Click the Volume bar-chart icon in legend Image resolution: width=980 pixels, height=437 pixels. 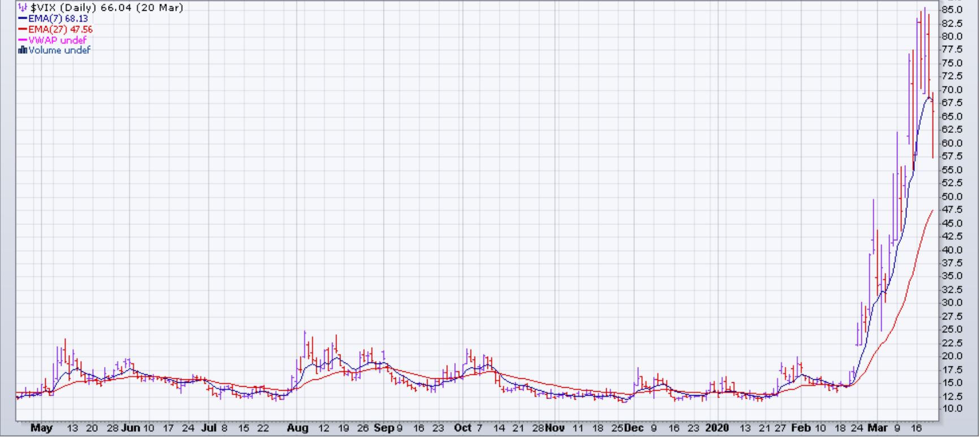coord(23,50)
